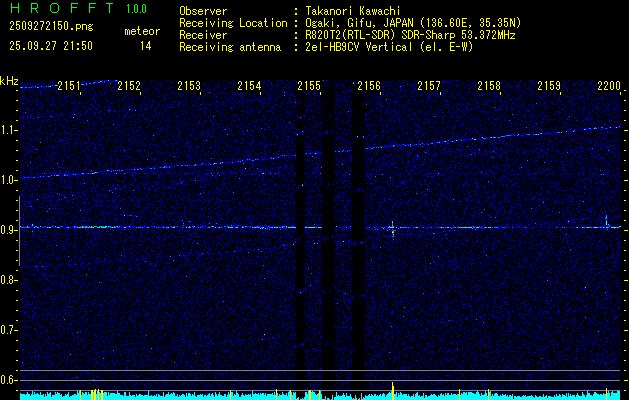Click the timestamp 25.09.27 21:50
This screenshot has width=629, height=400.
[x=51, y=46]
